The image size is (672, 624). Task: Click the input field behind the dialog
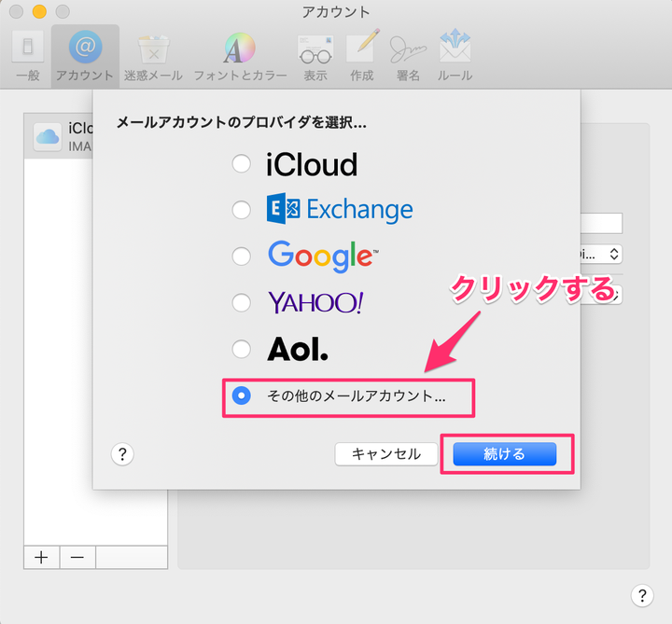(601, 223)
